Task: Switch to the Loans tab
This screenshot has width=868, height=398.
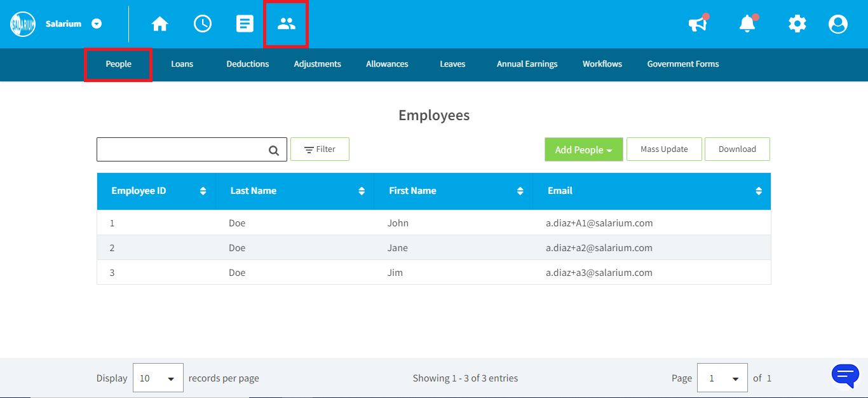Action: [x=182, y=64]
